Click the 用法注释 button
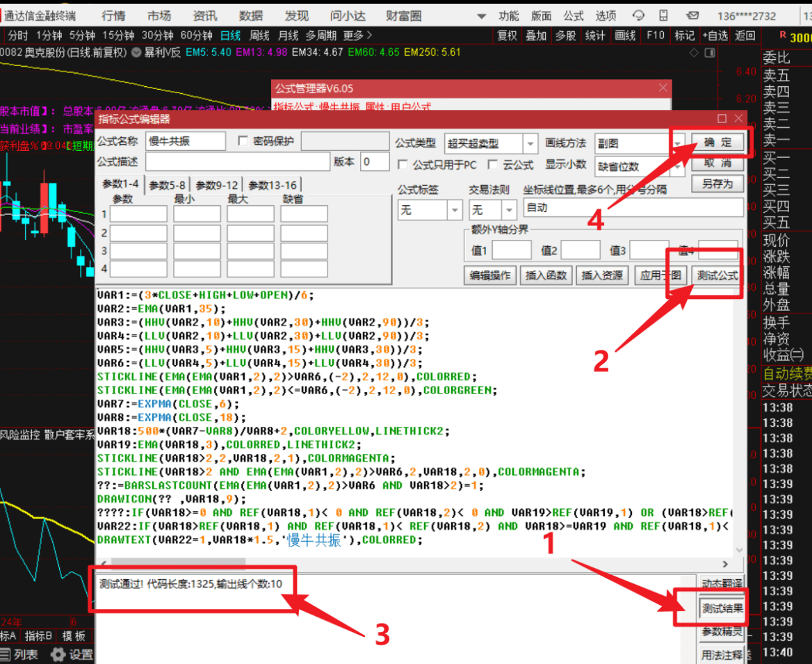812x664 pixels. [722, 655]
